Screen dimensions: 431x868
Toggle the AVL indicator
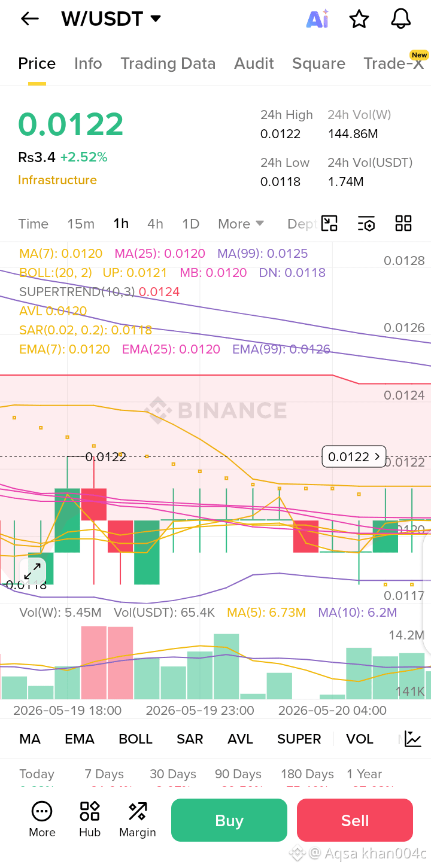(240, 739)
